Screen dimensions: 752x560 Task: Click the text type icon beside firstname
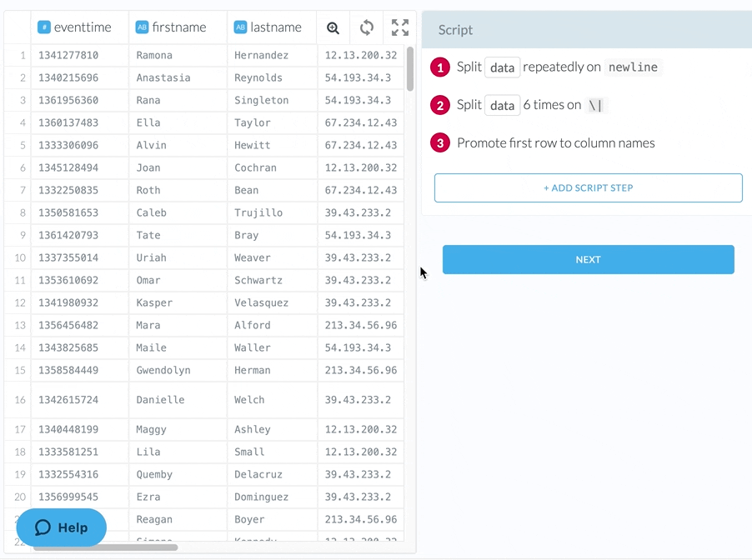pyautogui.click(x=142, y=27)
